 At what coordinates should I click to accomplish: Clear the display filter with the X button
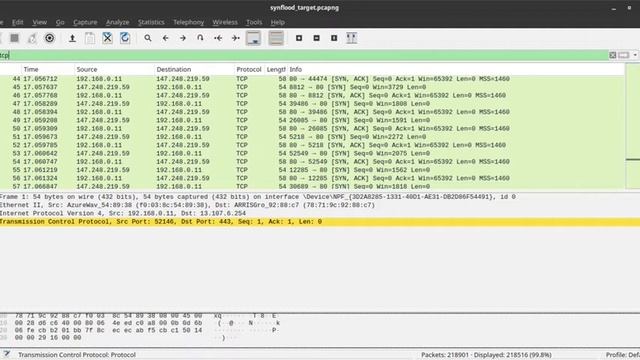click(x=613, y=55)
